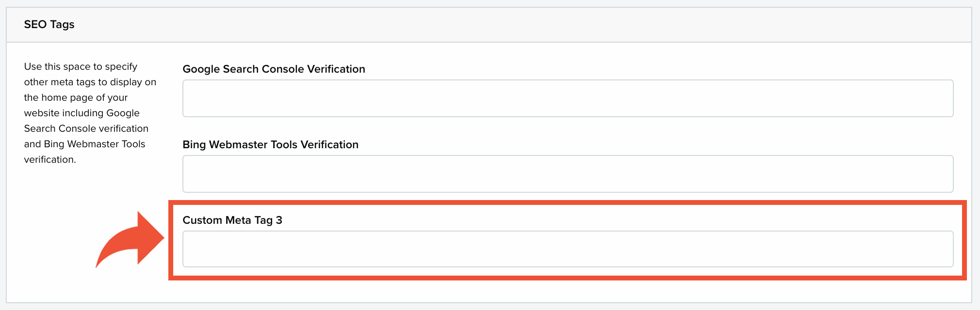Click "and Bing Webmaster Tools" in the description

84,144
